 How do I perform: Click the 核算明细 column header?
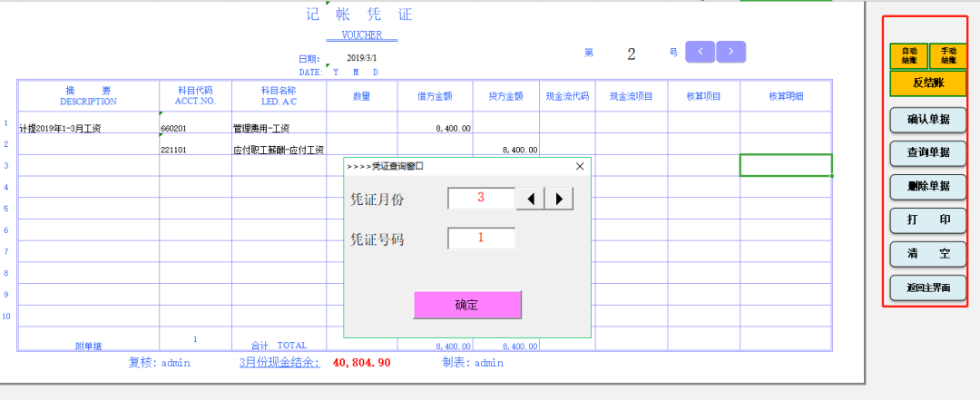[786, 95]
